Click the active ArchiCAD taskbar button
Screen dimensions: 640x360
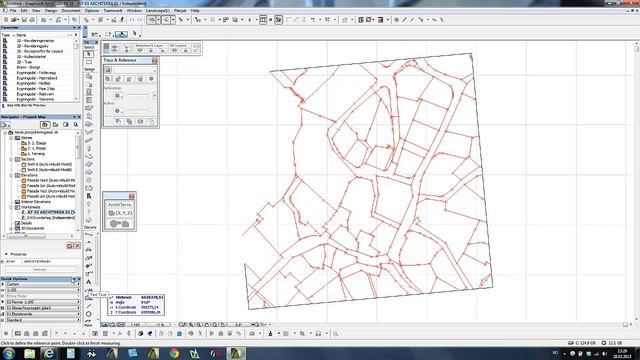(236, 353)
